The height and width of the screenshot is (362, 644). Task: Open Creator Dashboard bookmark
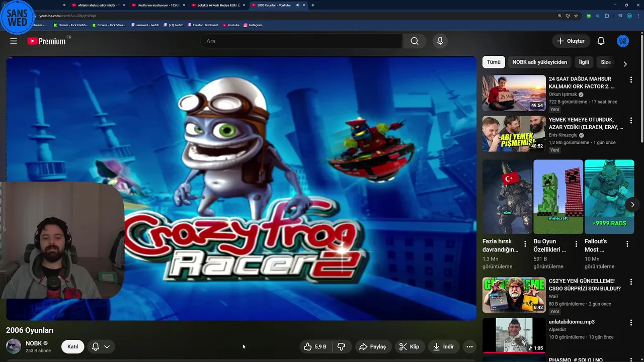pos(203,25)
